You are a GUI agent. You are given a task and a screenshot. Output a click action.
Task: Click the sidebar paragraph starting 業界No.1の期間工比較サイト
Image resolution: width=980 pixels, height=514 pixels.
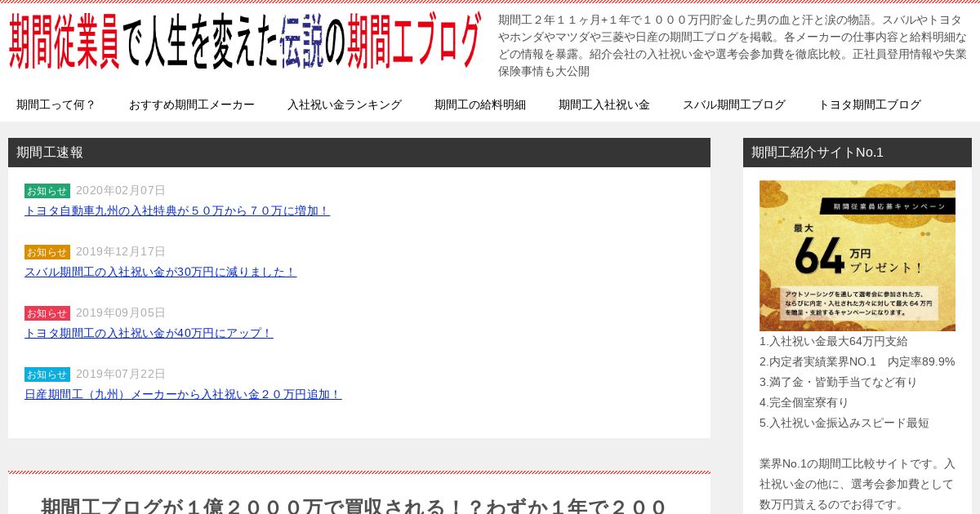point(857,484)
